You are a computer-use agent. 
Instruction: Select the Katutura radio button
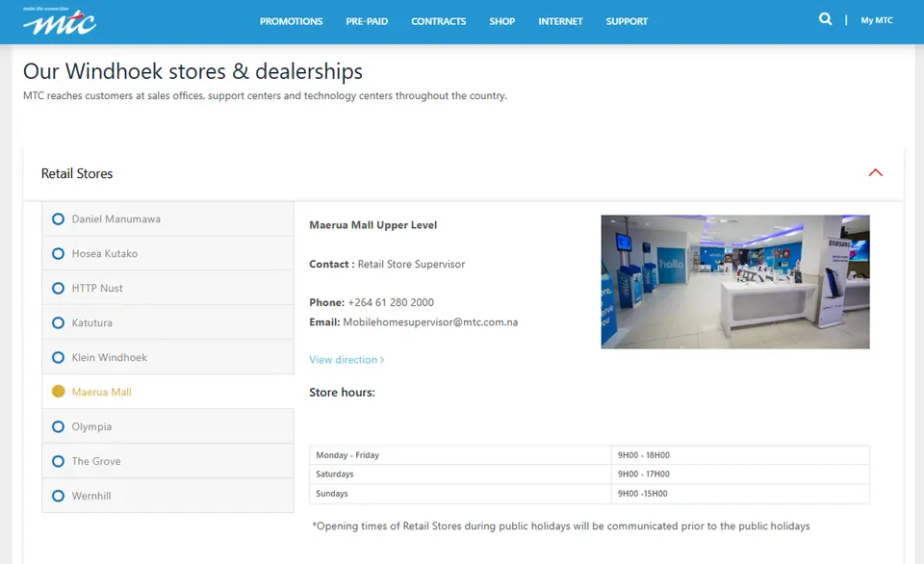(58, 323)
